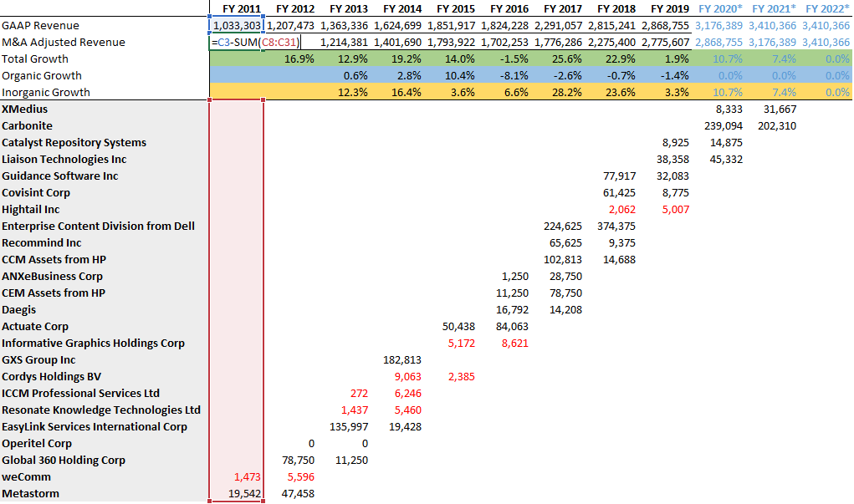Select Guidance Software value 77,917

coord(619,176)
